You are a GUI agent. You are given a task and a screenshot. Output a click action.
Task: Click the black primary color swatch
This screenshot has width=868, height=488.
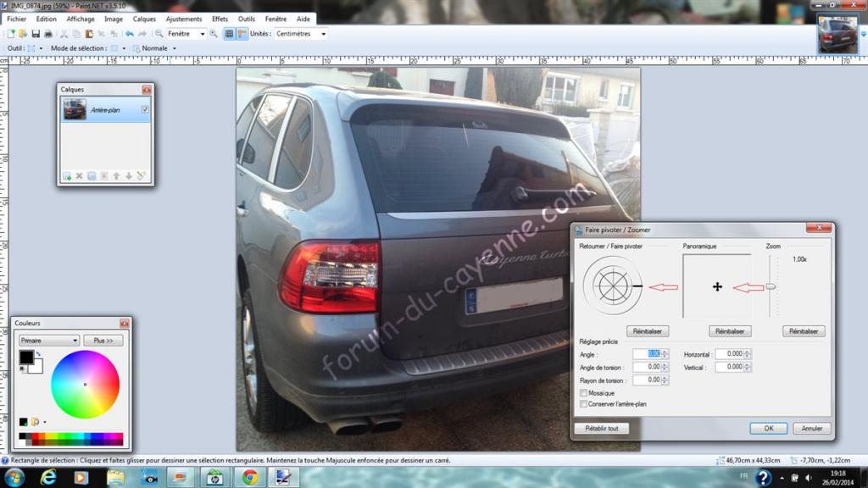coord(26,358)
